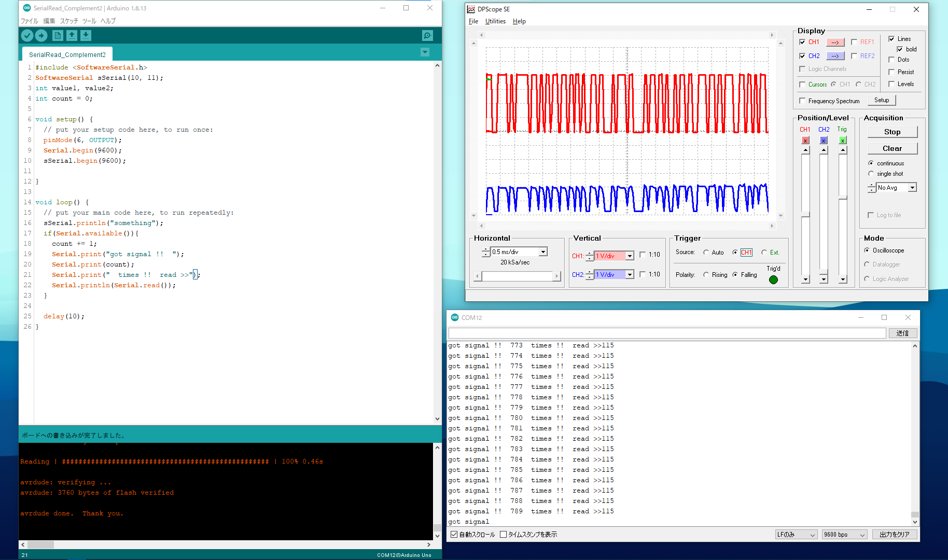Toggle the Persist display checkbox
Viewport: 948px width, 560px height.
pyautogui.click(x=891, y=72)
